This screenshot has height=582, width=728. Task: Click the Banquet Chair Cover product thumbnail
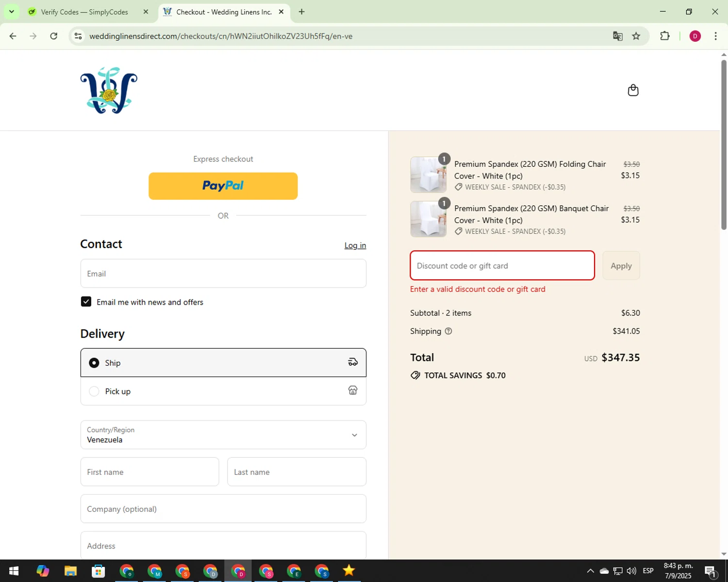pyautogui.click(x=429, y=219)
